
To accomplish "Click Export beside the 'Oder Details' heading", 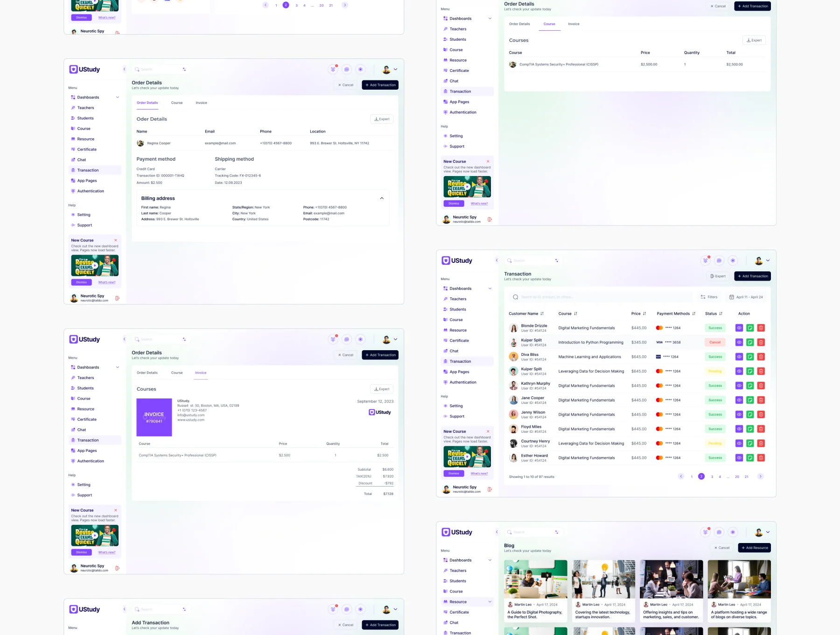I will 382,119.
